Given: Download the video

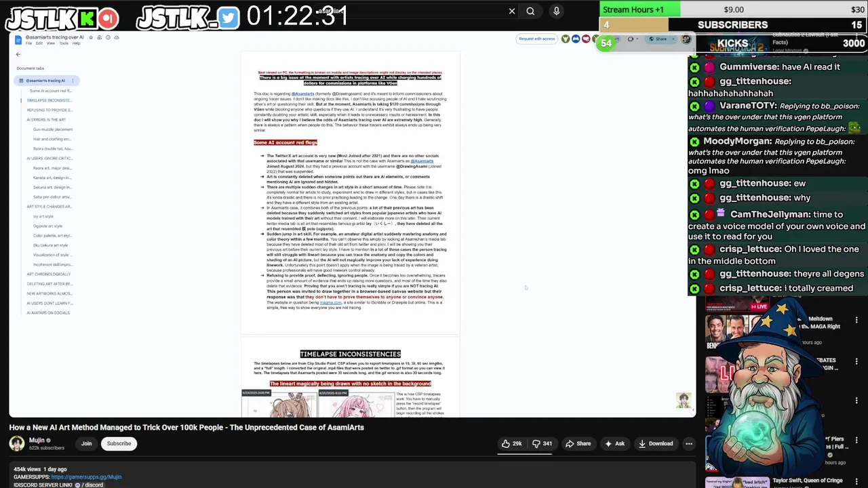Looking at the screenshot, I should click(x=656, y=444).
